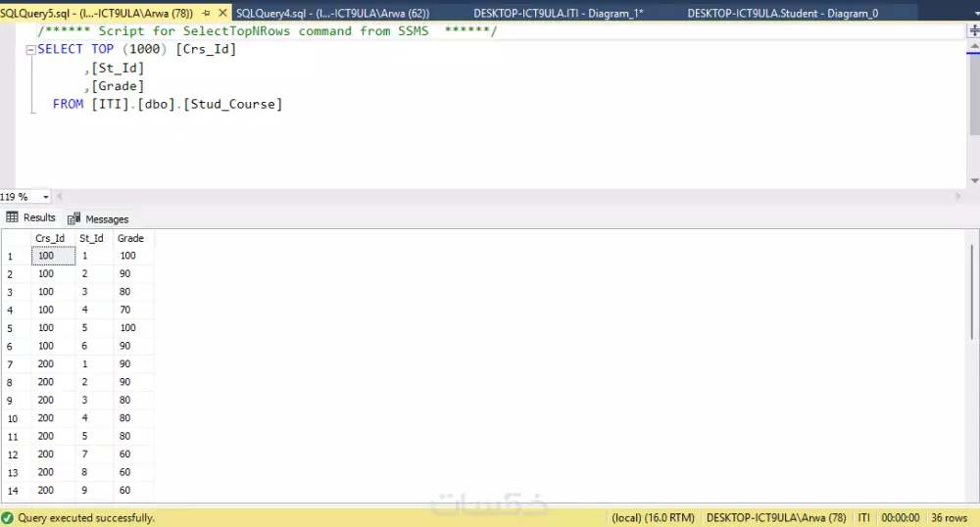Select St_Id cell 9 in row 14
The height and width of the screenshot is (527, 980).
coord(94,490)
